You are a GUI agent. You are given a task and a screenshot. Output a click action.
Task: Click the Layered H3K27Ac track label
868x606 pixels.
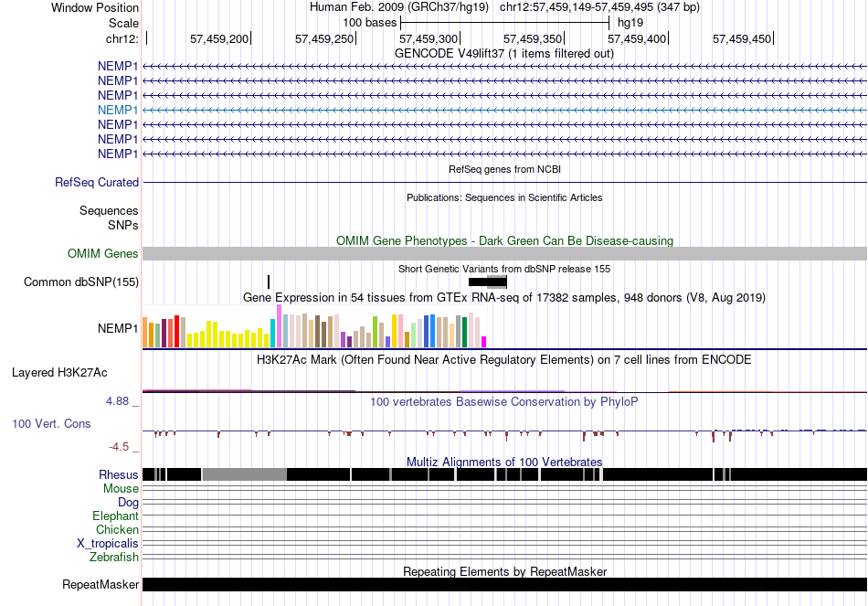coord(59,372)
